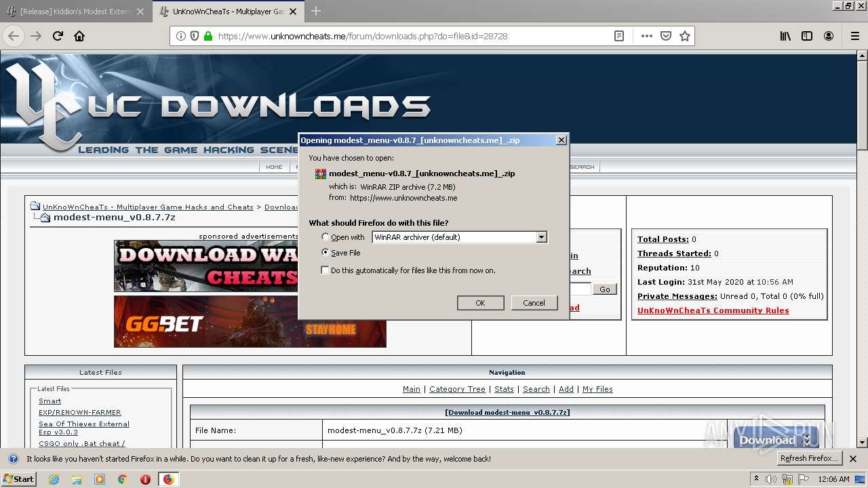Open the EXP/RENOWN-FARMER file link
Viewport: 868px width, 488px height.
coord(80,412)
